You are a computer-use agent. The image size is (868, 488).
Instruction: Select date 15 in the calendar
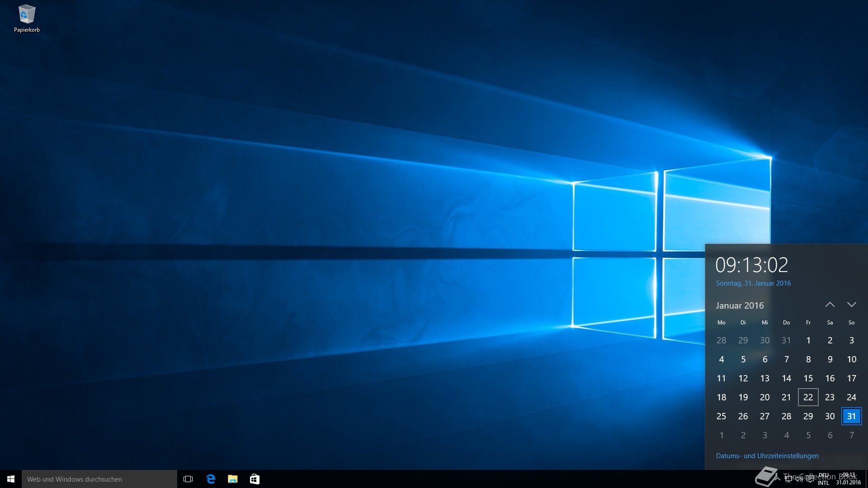808,378
